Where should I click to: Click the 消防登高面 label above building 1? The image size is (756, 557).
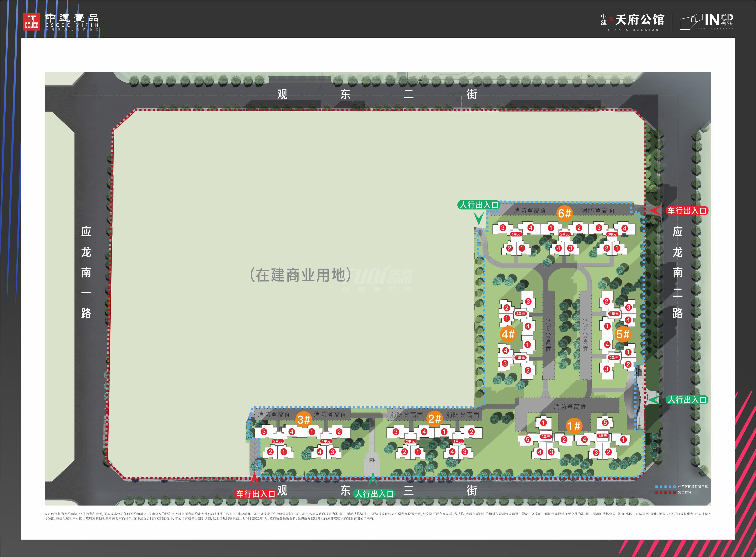click(570, 407)
